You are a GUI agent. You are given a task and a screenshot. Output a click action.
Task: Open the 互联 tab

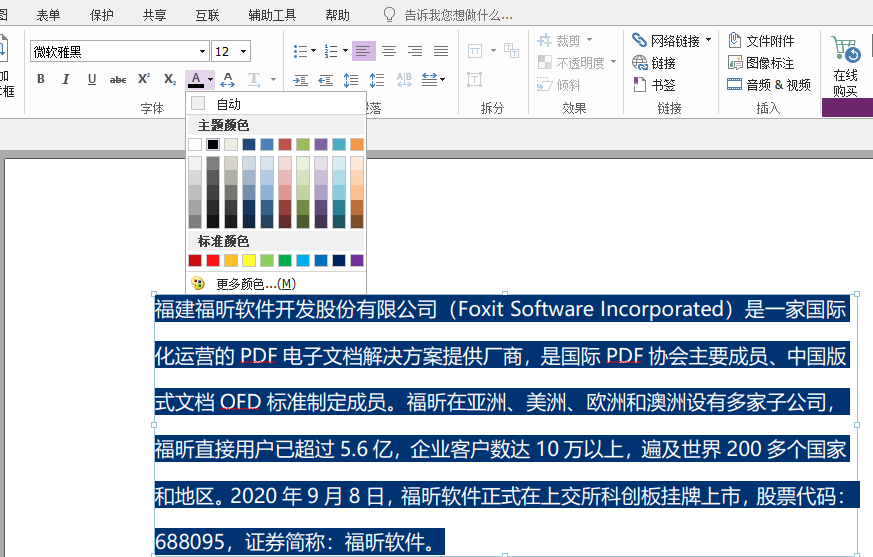(x=207, y=15)
